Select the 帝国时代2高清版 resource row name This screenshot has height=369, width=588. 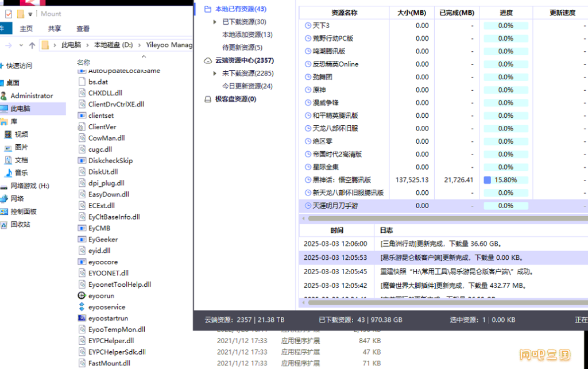tap(337, 154)
